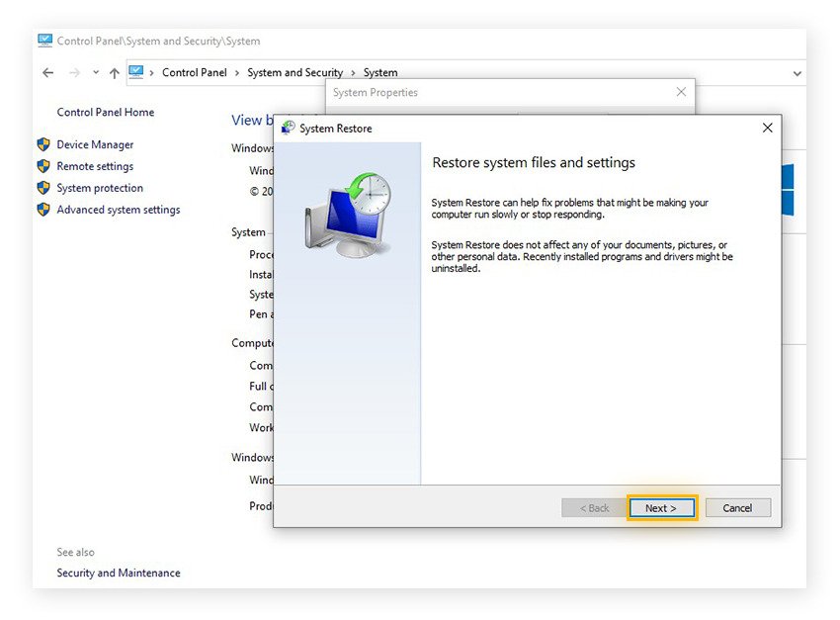Image resolution: width=840 pixels, height=620 pixels.
Task: Click System Restore title bar icon
Action: [289, 128]
